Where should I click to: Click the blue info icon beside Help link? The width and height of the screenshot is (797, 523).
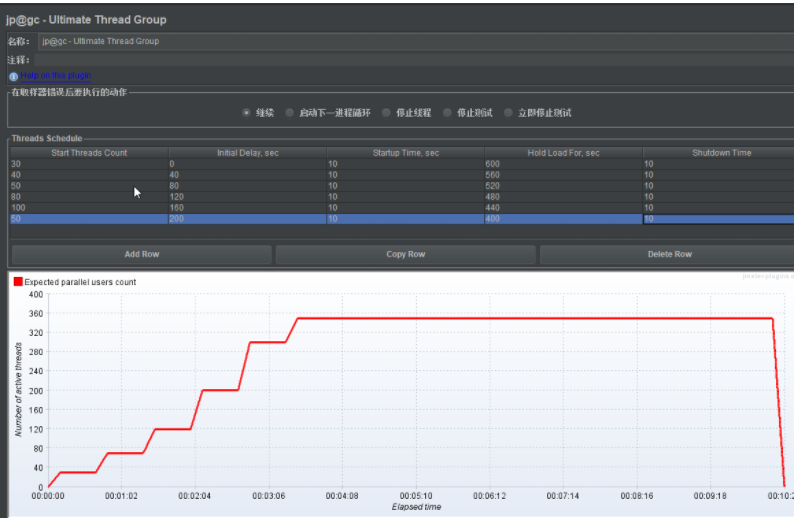(13, 77)
